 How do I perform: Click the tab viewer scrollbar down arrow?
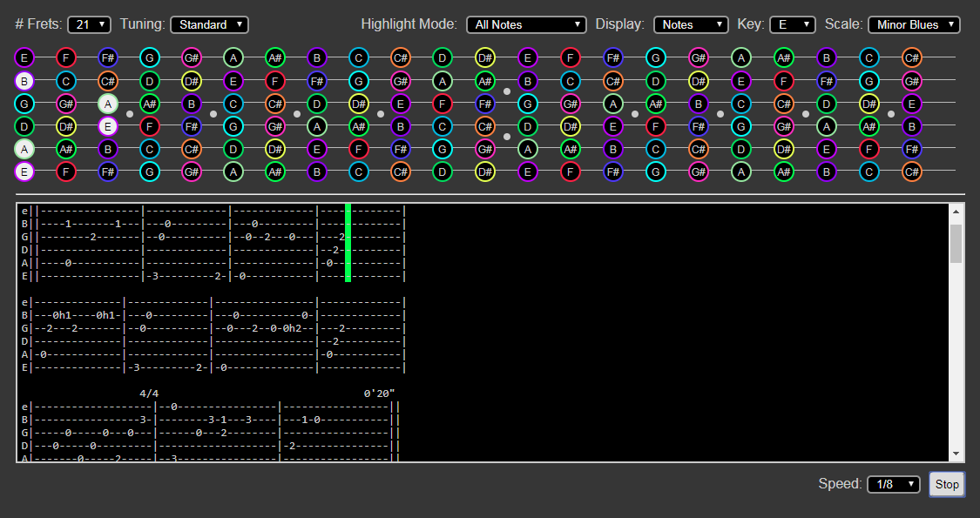(x=956, y=454)
